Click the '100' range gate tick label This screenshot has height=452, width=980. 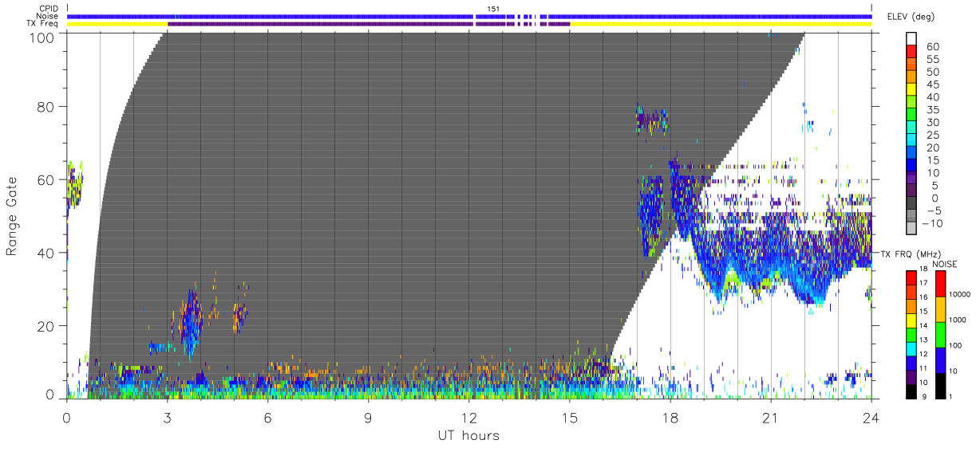(x=42, y=37)
